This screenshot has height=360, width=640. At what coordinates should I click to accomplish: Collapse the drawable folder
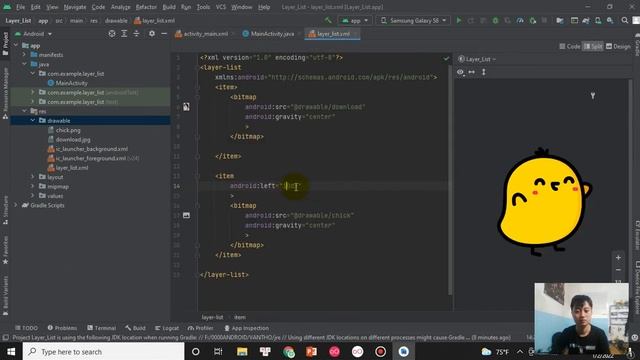(33, 120)
